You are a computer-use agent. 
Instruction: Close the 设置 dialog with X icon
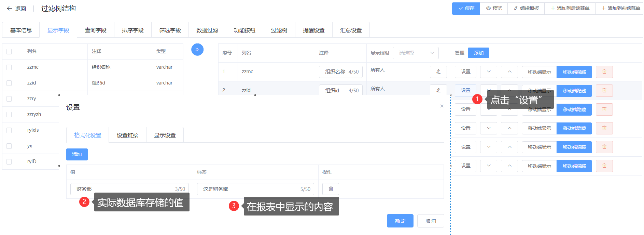point(442,106)
